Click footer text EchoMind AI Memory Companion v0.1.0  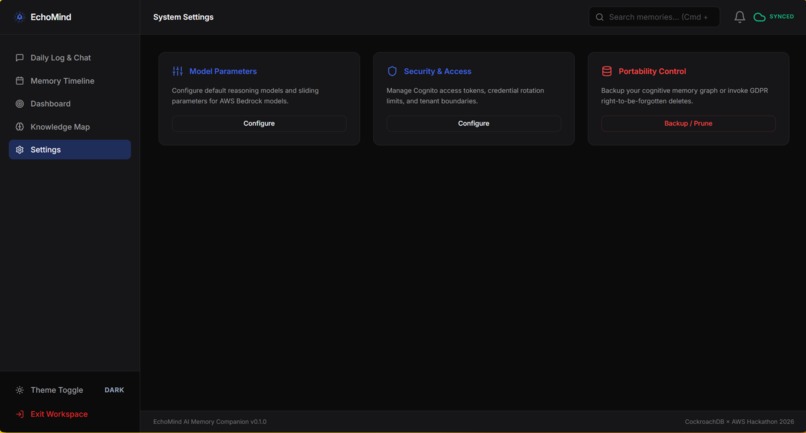click(210, 422)
